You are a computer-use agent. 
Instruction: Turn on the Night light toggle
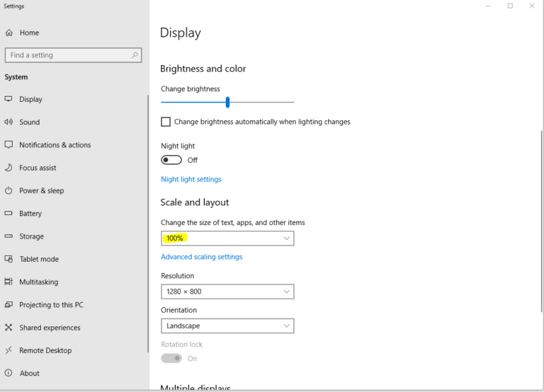coord(171,160)
